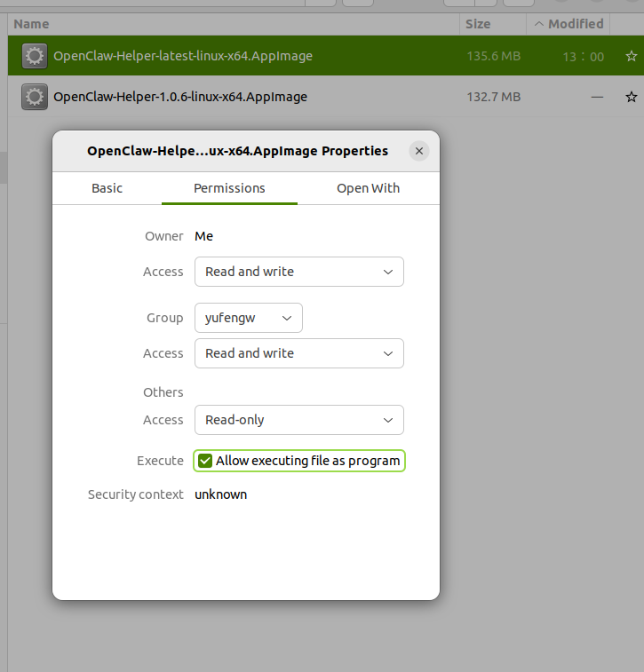Toggle Allow executing file as program checkbox
This screenshot has height=672, width=644.
(205, 461)
